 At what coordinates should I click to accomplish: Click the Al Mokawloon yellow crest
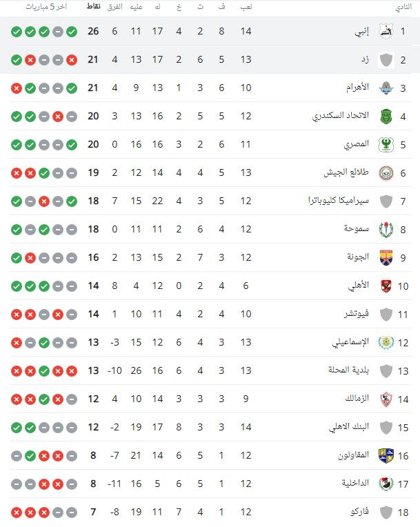click(386, 456)
